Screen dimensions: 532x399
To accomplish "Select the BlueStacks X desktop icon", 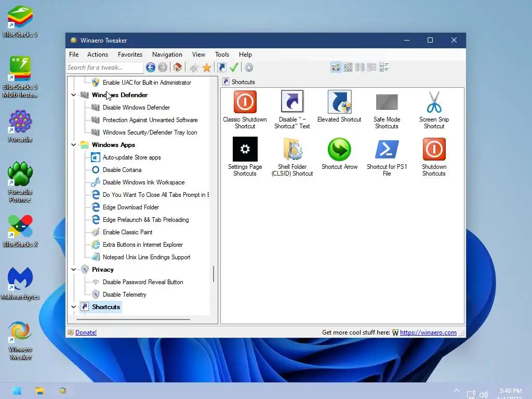I will point(20,231).
